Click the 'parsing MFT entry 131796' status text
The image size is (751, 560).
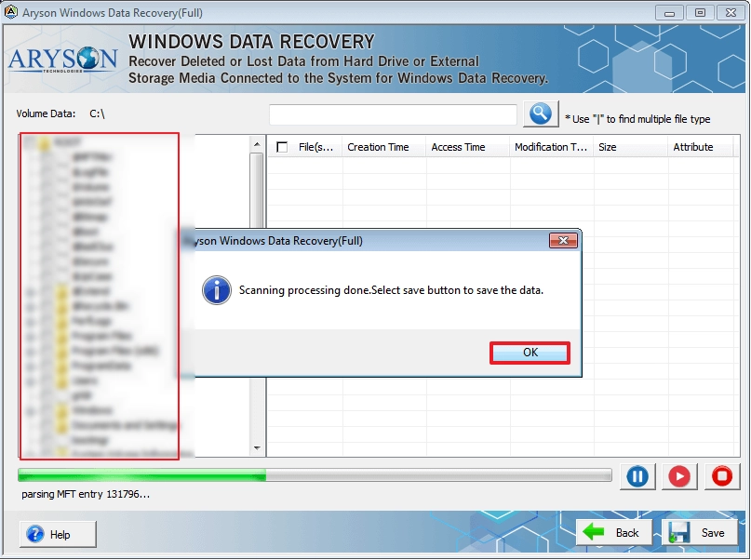(x=86, y=494)
